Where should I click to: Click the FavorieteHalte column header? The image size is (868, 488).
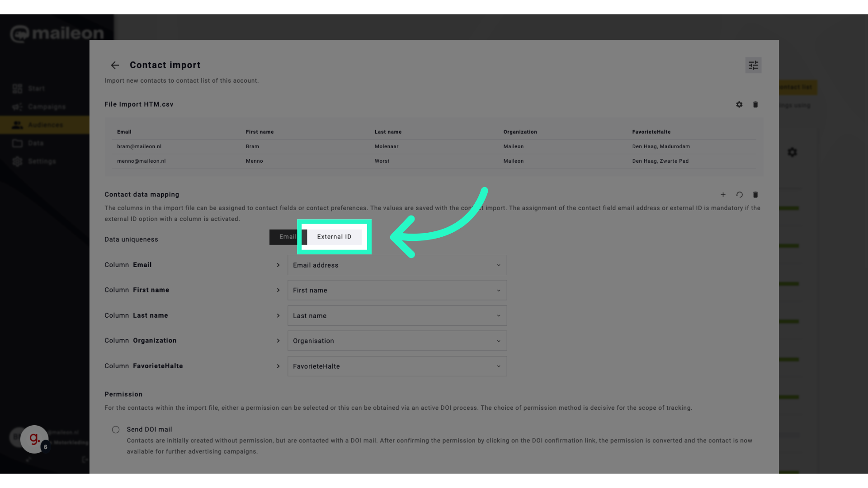click(651, 132)
